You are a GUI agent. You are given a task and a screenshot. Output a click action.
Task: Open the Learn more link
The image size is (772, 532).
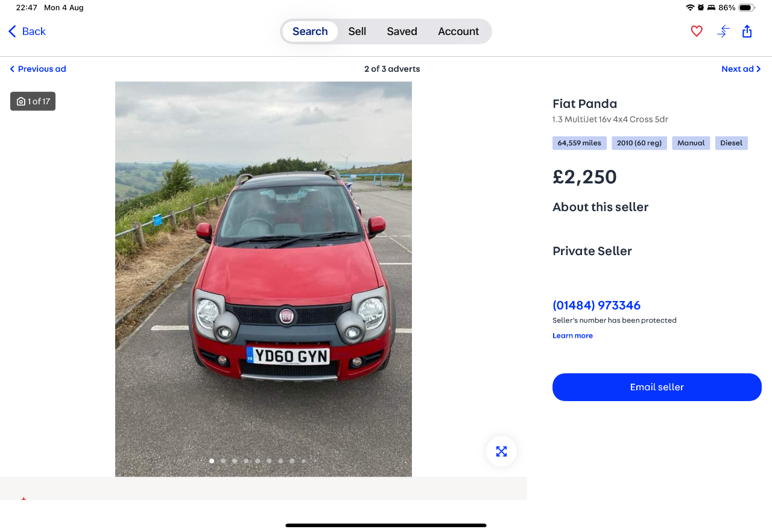point(572,336)
